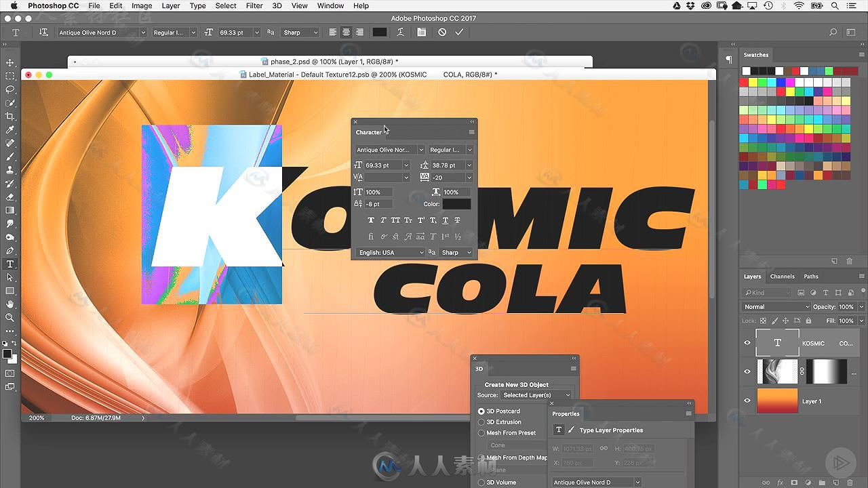The width and height of the screenshot is (868, 488).
Task: Toggle Character and Paragraph panels button
Action: click(x=422, y=32)
